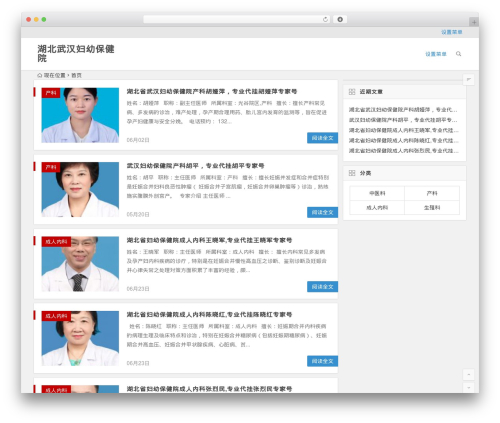Click the scroll-to-top arrow button
Image resolution: width=500 pixels, height=423 pixels.
click(x=469, y=374)
